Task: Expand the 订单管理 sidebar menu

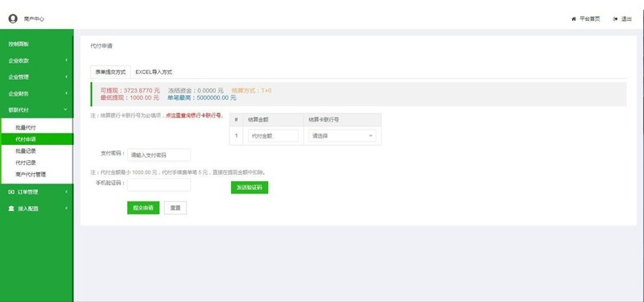Action: (x=36, y=192)
